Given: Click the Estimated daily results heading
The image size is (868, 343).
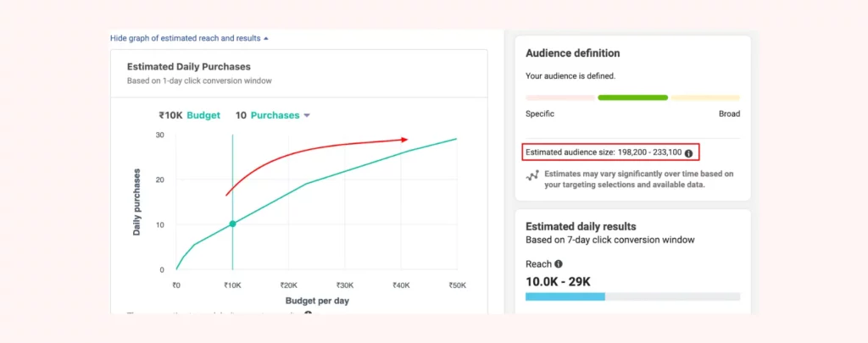Looking at the screenshot, I should 581,226.
